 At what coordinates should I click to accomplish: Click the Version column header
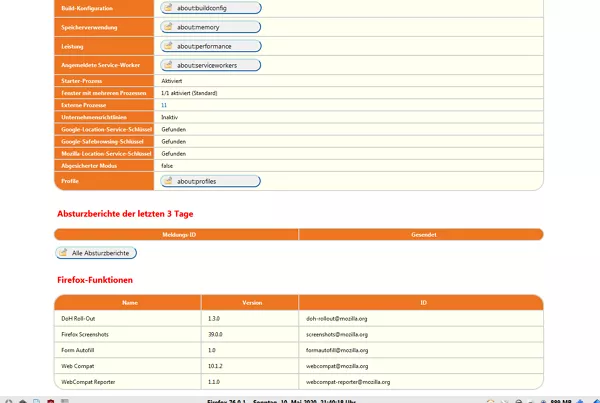coord(250,302)
